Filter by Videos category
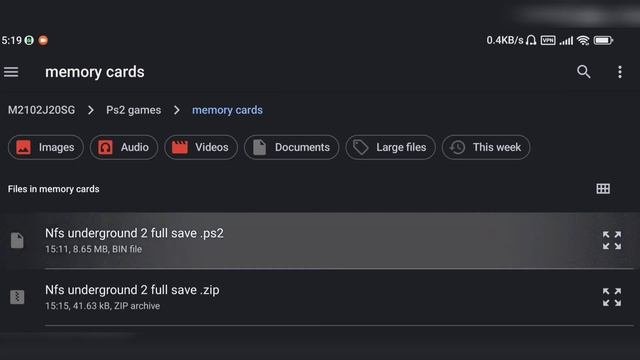 pyautogui.click(x=201, y=147)
